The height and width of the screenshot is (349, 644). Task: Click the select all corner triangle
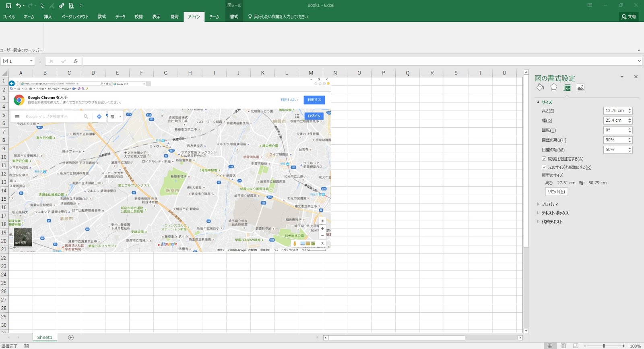tap(4, 73)
